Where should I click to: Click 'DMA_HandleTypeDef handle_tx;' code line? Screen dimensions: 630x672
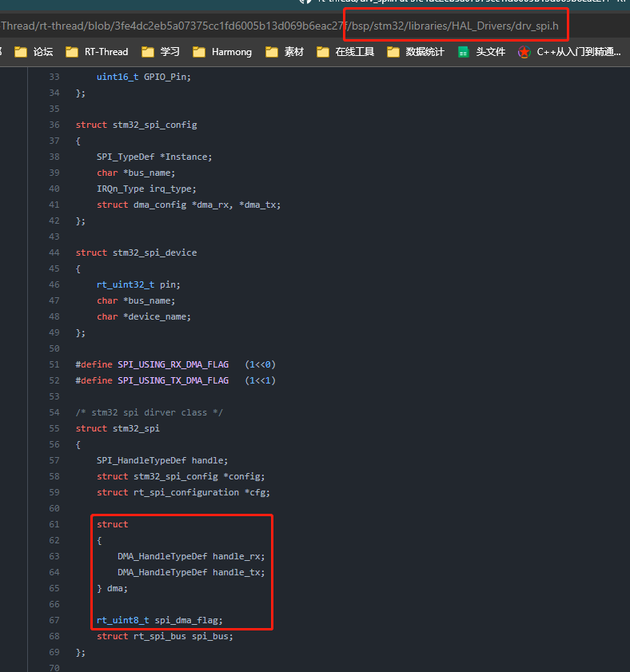tap(191, 572)
